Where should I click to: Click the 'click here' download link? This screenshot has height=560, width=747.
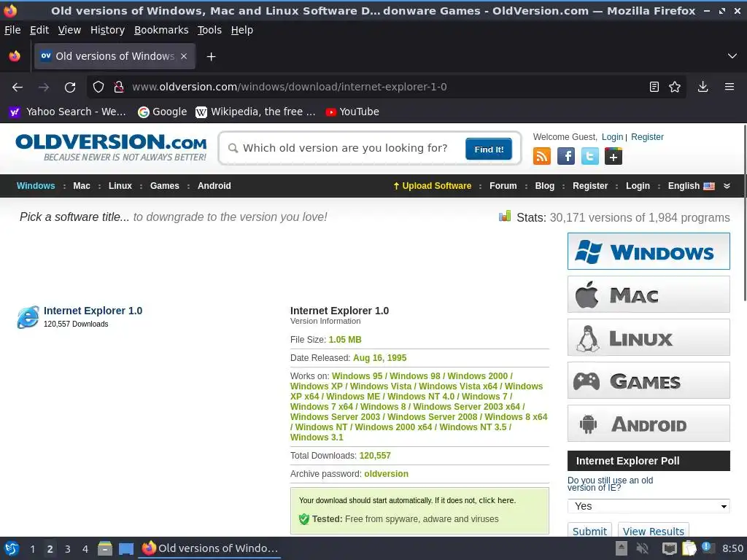(x=496, y=500)
